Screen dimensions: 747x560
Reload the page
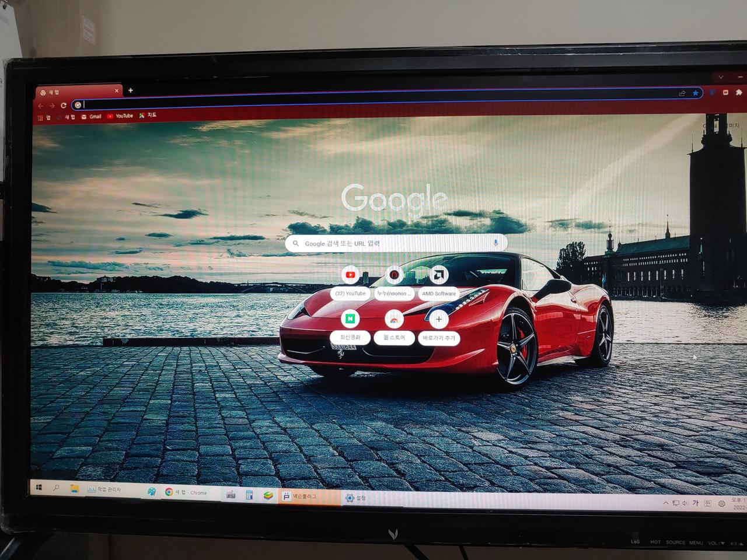(64, 106)
